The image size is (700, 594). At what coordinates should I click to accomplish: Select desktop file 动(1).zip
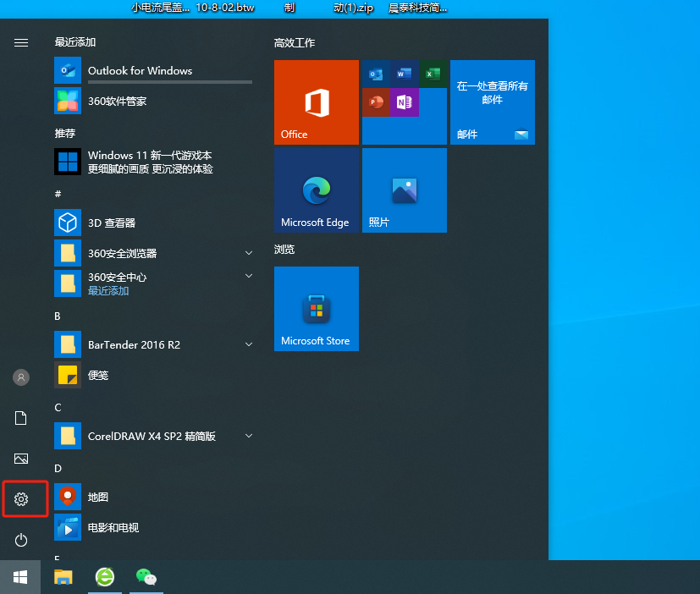(x=353, y=8)
